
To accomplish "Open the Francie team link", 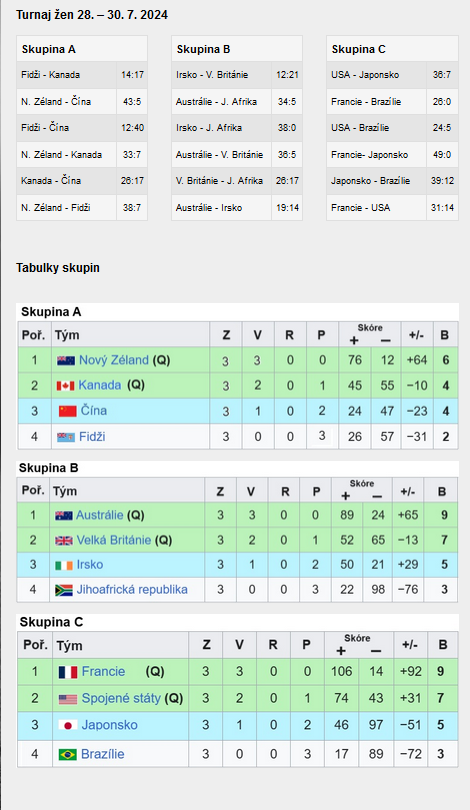I will coord(103,672).
